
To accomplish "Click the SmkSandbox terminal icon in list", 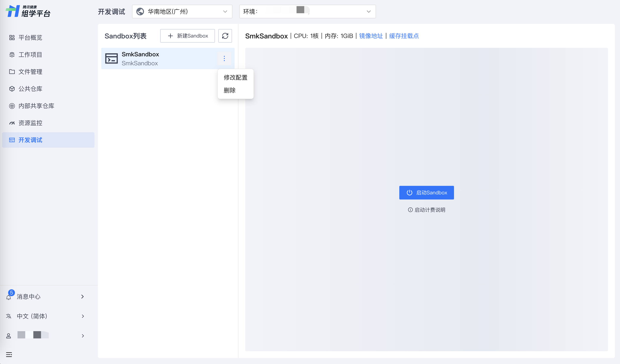I will pos(112,58).
